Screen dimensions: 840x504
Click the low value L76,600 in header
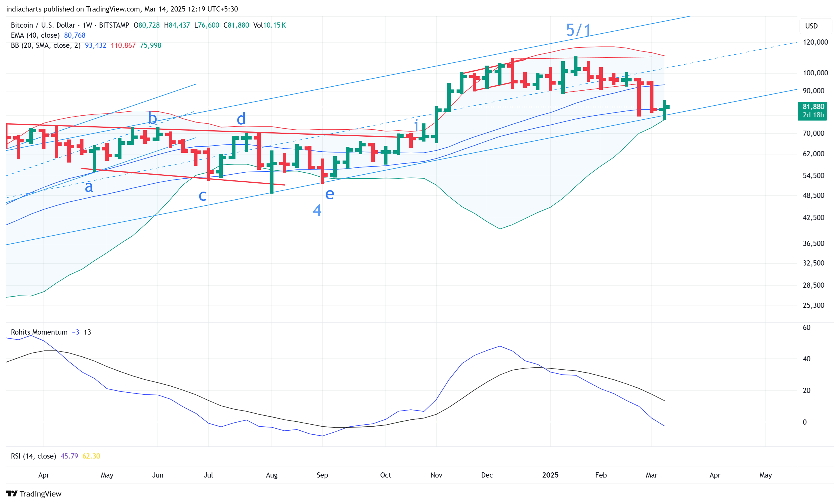[207, 25]
